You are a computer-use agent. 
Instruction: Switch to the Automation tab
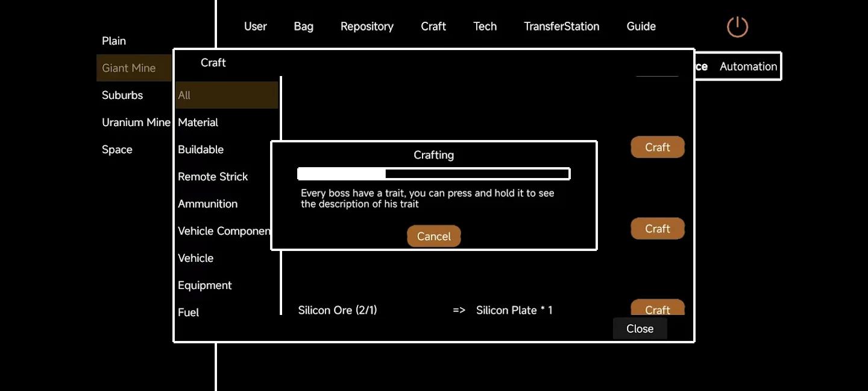[748, 66]
